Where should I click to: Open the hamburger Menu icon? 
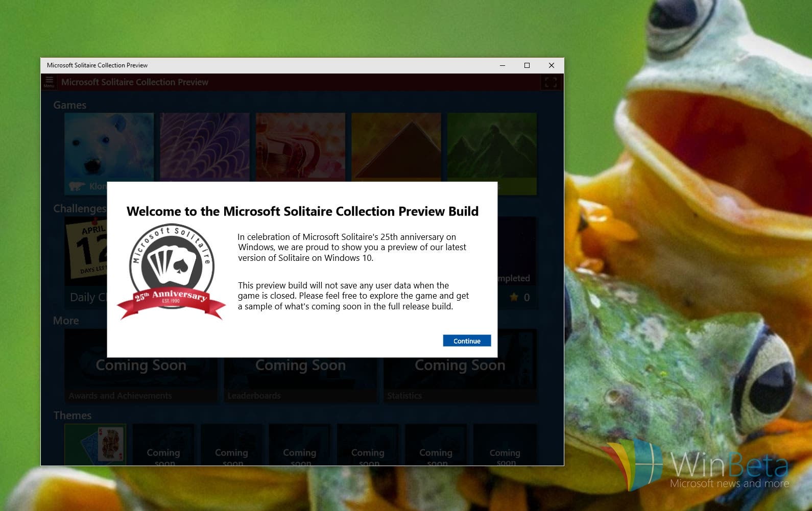(x=49, y=82)
